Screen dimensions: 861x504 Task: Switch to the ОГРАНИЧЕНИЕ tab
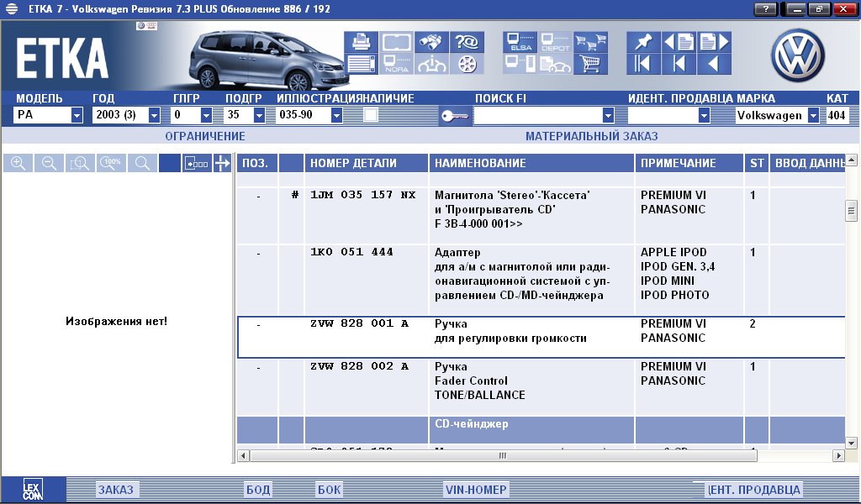(205, 136)
